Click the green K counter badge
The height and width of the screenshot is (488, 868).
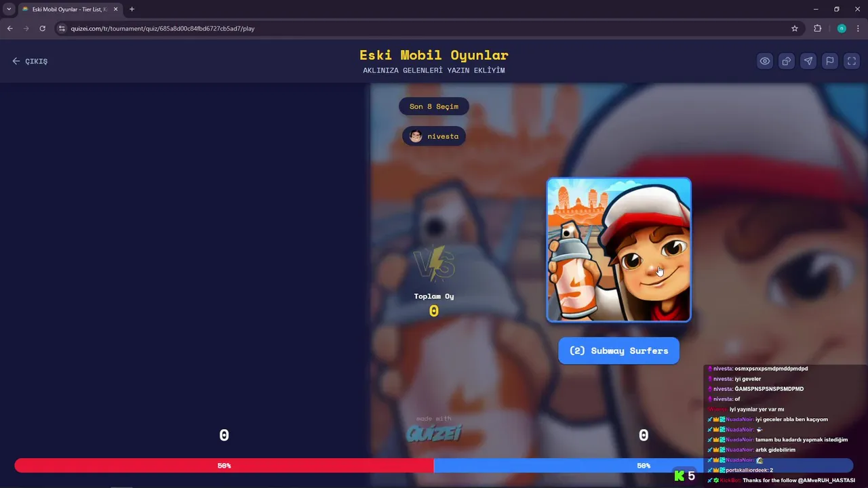(684, 476)
